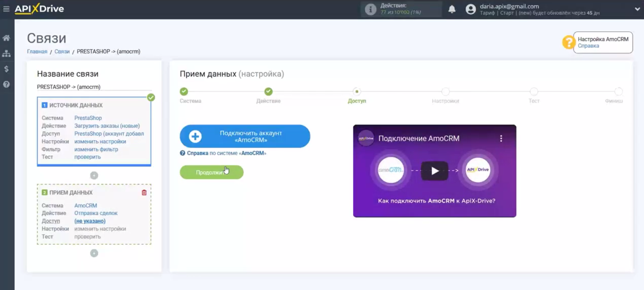Go to Система step marker
644x290 pixels.
pyautogui.click(x=184, y=91)
